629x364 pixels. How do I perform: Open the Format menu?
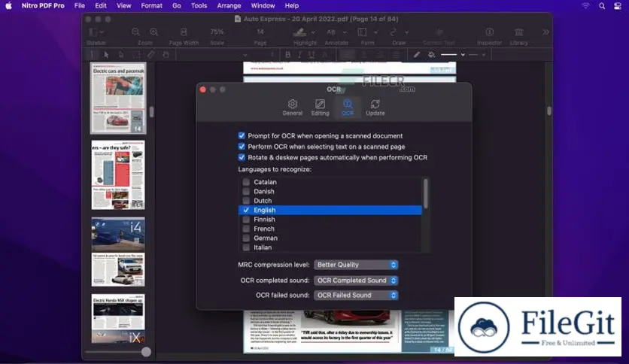click(x=152, y=6)
